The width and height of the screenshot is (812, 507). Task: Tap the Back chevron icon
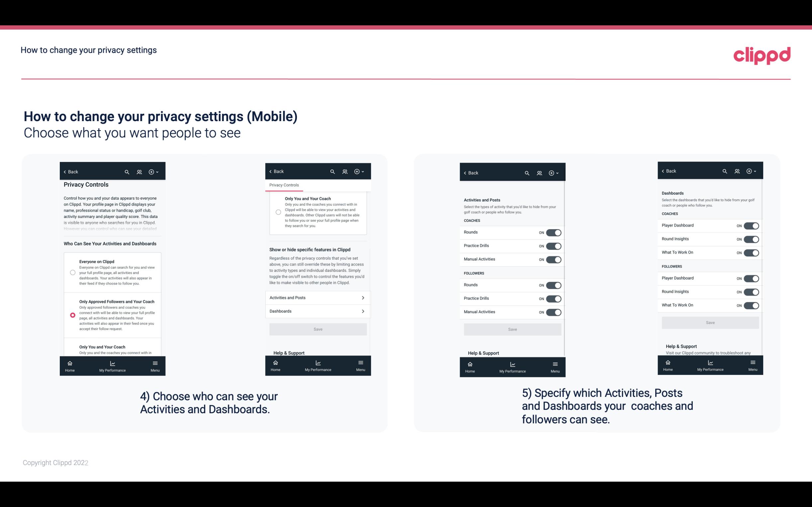(x=65, y=172)
